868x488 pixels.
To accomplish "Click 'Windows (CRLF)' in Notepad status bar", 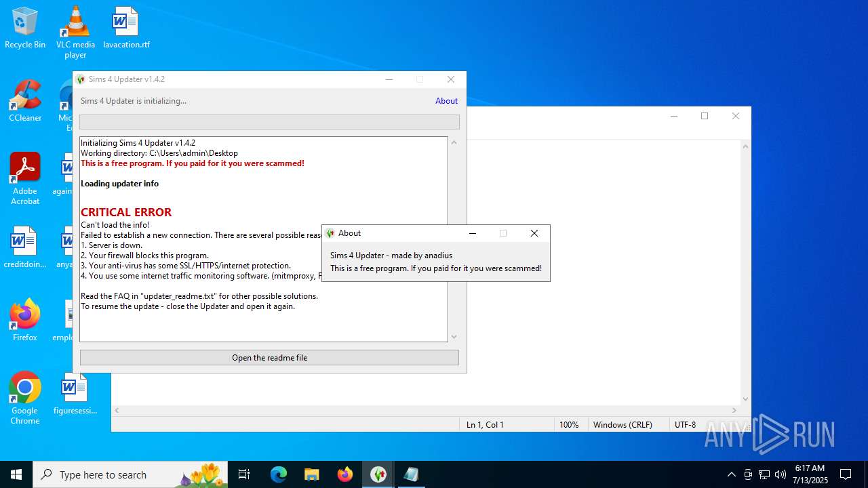I will (623, 425).
